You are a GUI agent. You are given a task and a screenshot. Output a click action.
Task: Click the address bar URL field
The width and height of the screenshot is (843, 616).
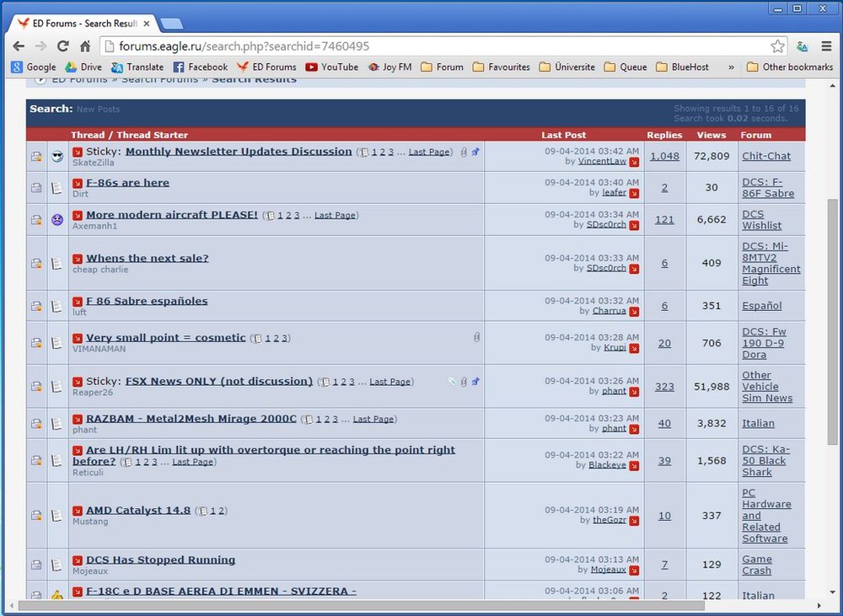[436, 46]
